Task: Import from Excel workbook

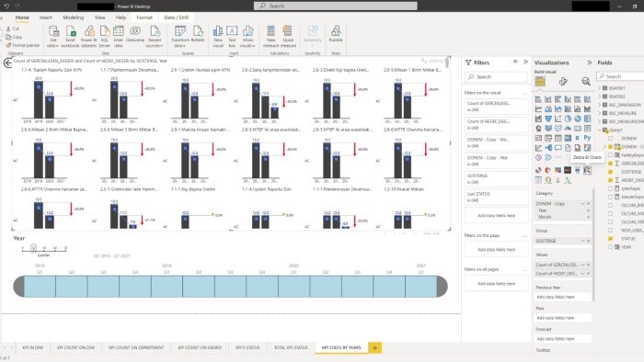Action: coord(70,36)
